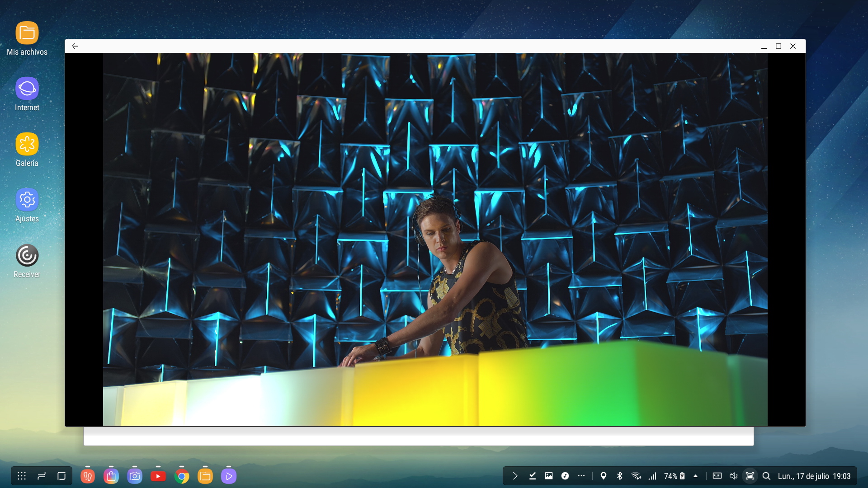Open the music note notification icon

pos(565,476)
